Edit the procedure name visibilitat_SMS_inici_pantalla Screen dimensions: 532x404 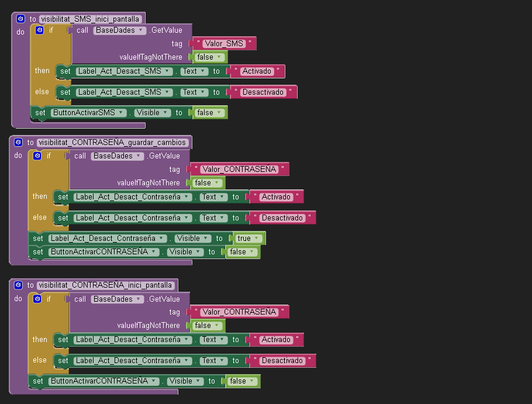[90, 19]
